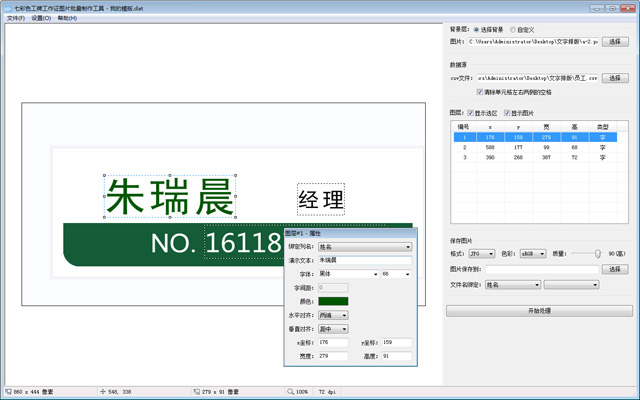
Task: Click the app icon in the title bar
Action: click(9, 8)
